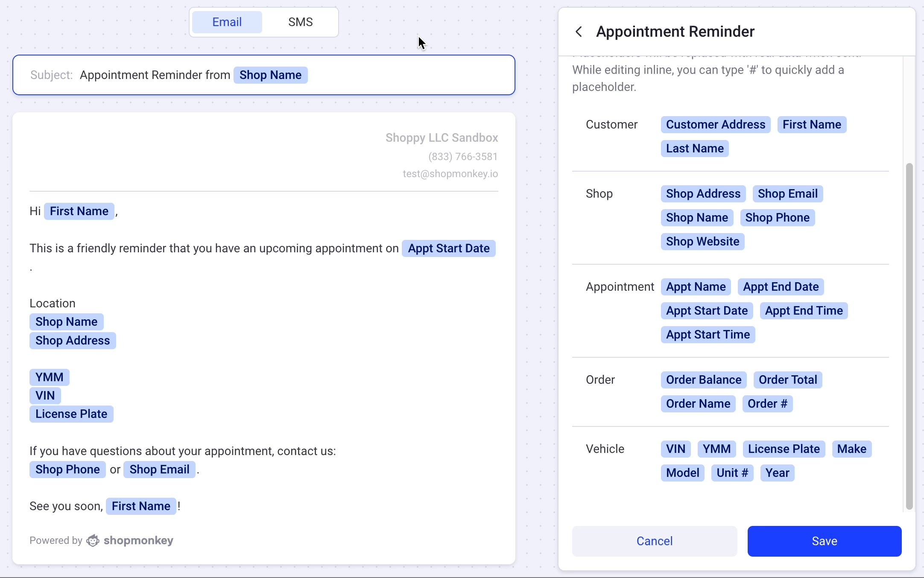Insert Model placeholder
Image resolution: width=924 pixels, height=578 pixels.
point(682,473)
